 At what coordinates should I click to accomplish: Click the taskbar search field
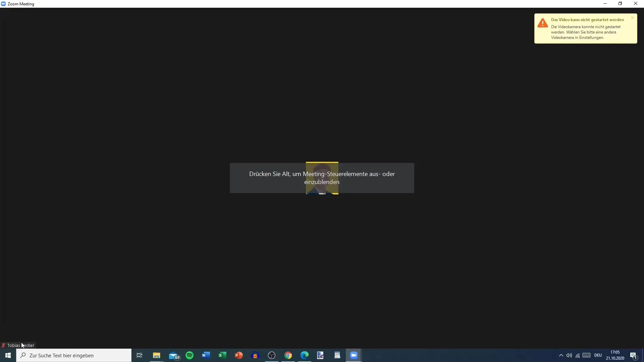pos(74,355)
